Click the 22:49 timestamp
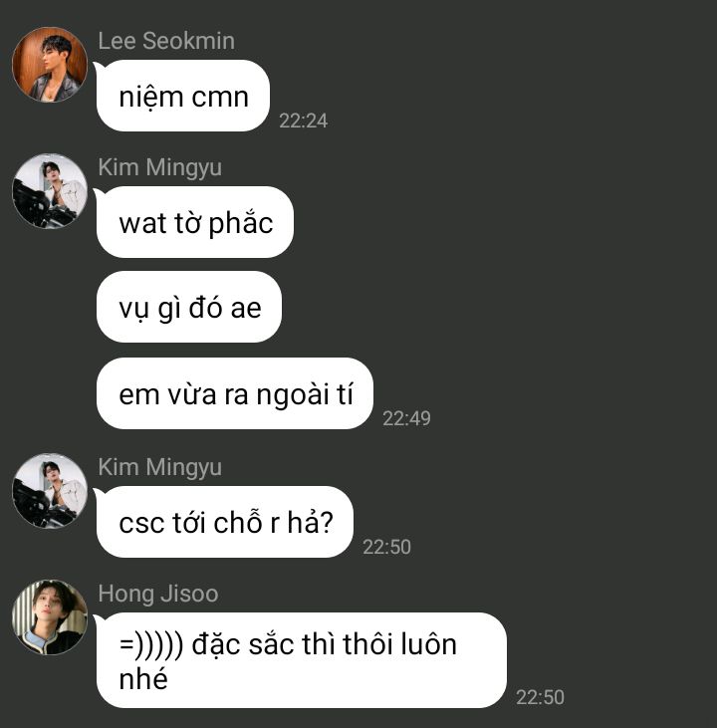Screen dimensions: 717x728 tap(406, 418)
